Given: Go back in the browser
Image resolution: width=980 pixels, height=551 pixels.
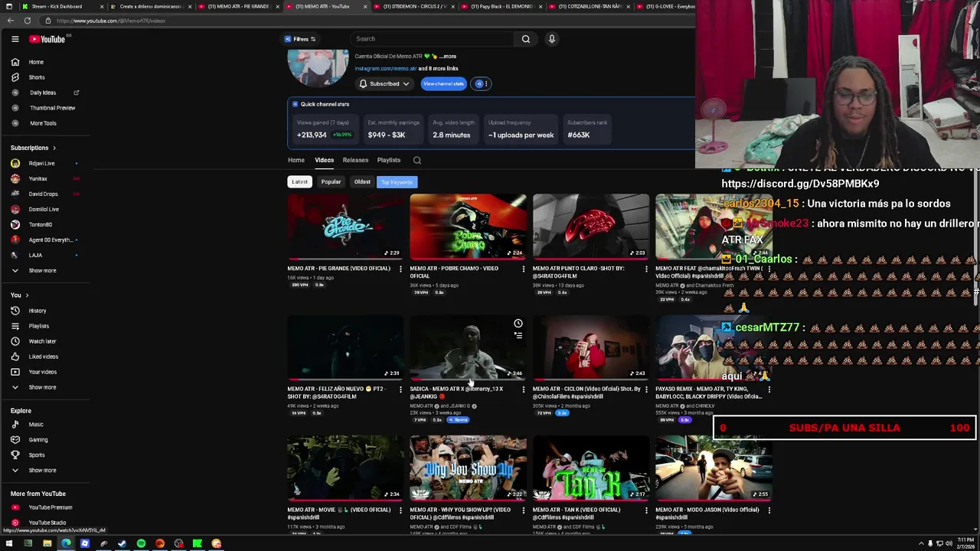Looking at the screenshot, I should pos(9,21).
